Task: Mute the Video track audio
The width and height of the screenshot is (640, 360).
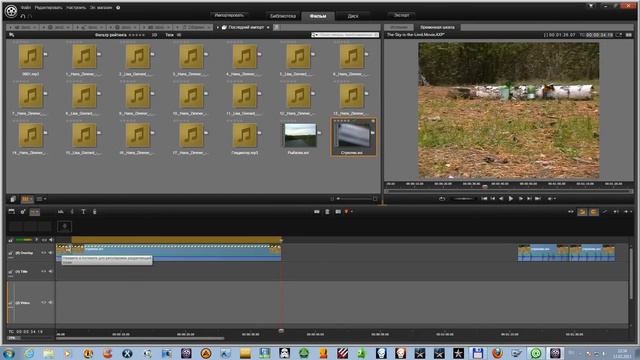Action: coord(51,303)
